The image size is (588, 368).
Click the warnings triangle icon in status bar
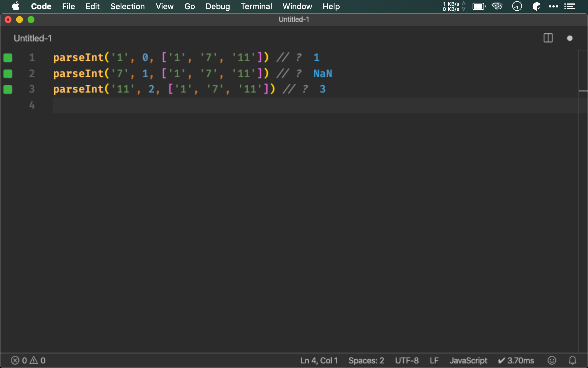34,360
